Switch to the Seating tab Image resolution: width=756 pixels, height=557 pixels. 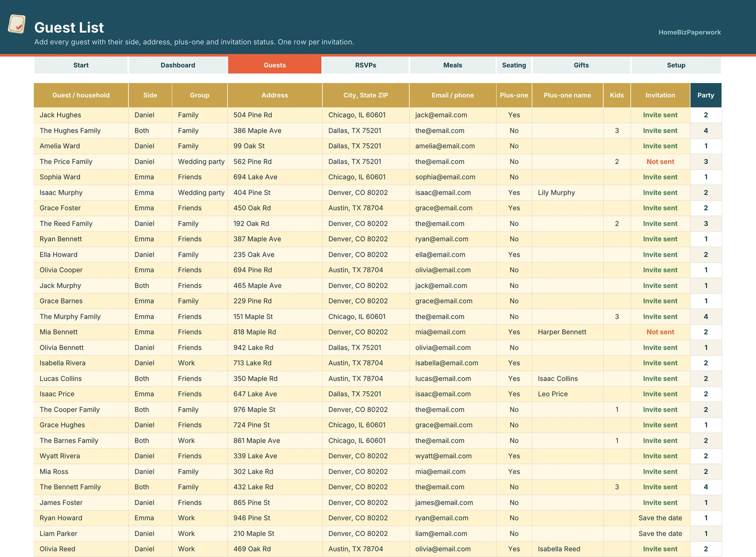click(x=514, y=65)
